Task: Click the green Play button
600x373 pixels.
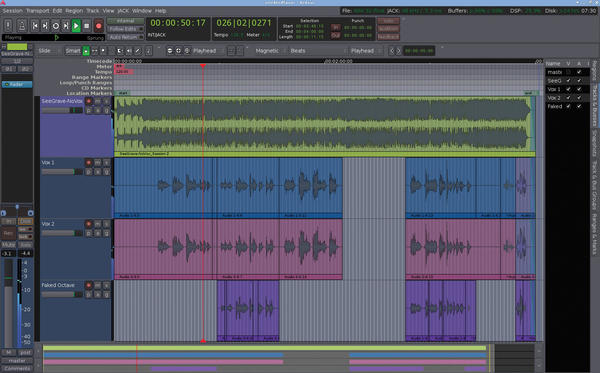Action: (76, 26)
